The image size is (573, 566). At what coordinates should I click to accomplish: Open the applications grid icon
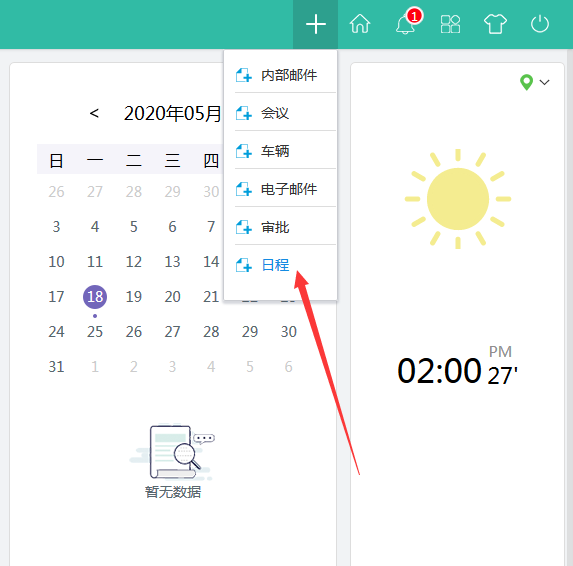point(450,24)
